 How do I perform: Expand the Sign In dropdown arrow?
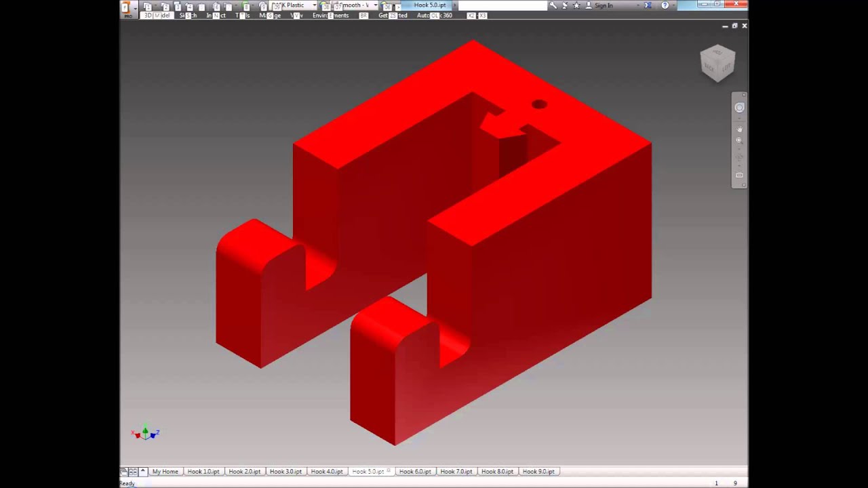pyautogui.click(x=637, y=5)
